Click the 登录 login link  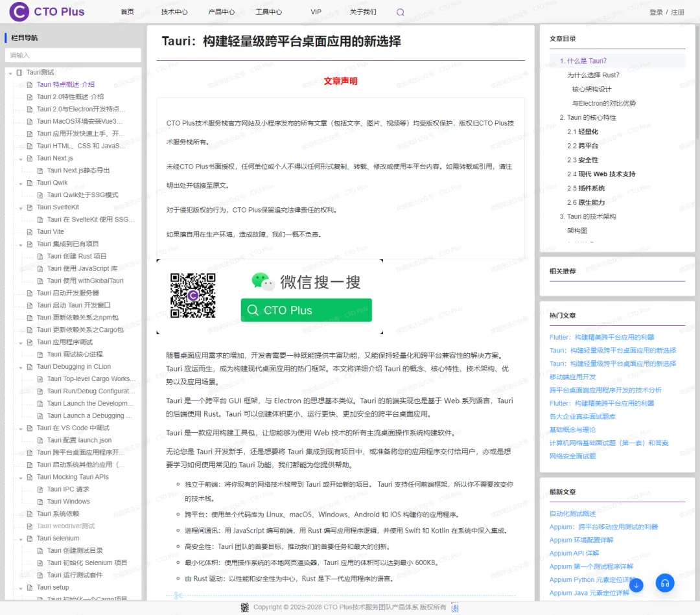coord(656,12)
